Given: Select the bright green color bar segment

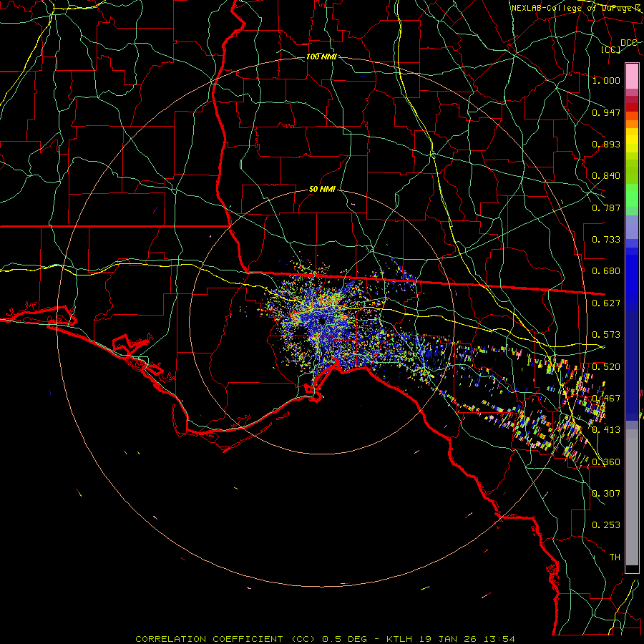Looking at the screenshot, I should point(632,195).
